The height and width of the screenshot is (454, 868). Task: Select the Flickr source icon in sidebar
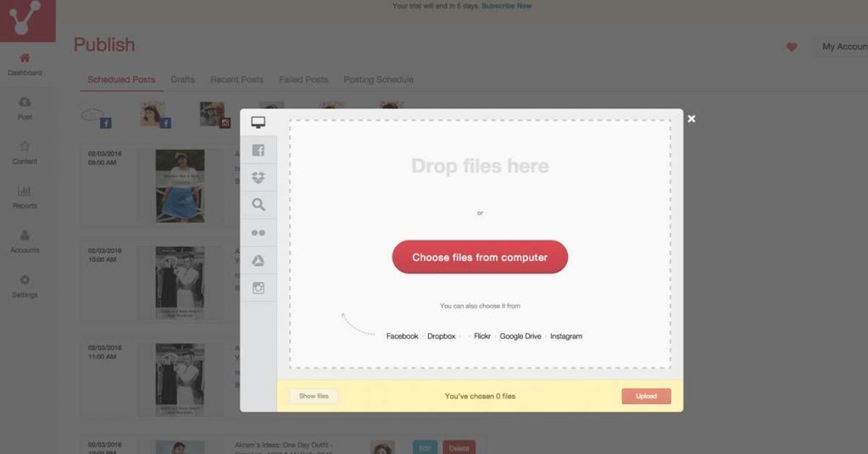(x=258, y=233)
